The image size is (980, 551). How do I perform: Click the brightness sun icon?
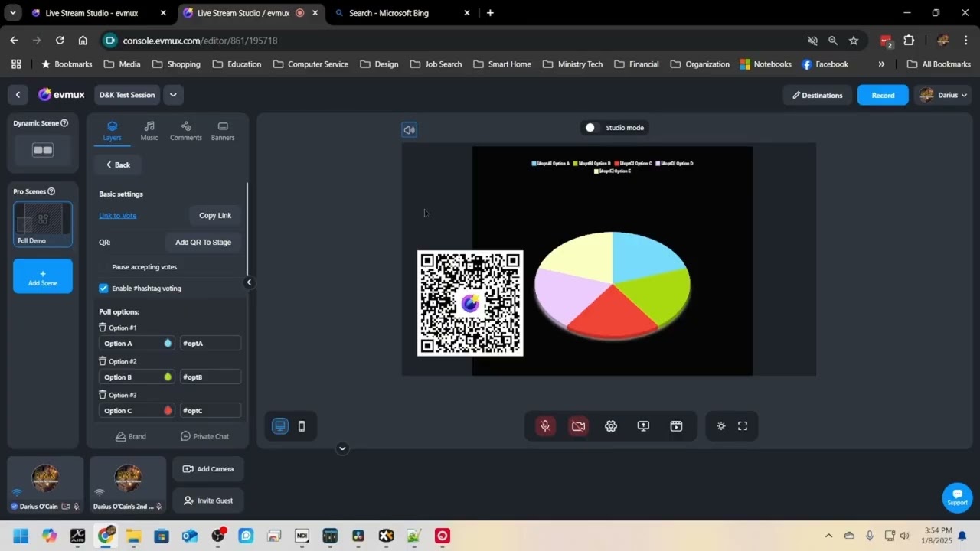click(x=721, y=426)
